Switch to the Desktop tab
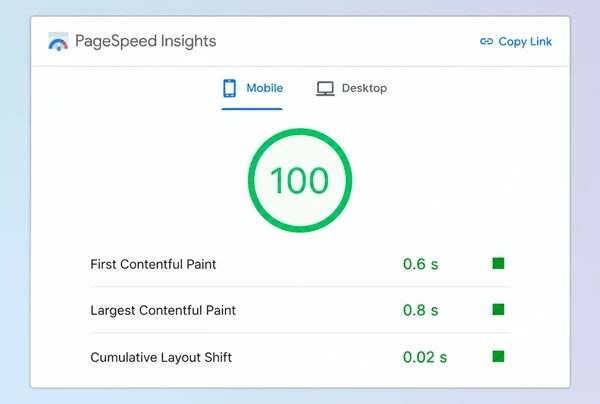600x404 pixels. point(351,88)
